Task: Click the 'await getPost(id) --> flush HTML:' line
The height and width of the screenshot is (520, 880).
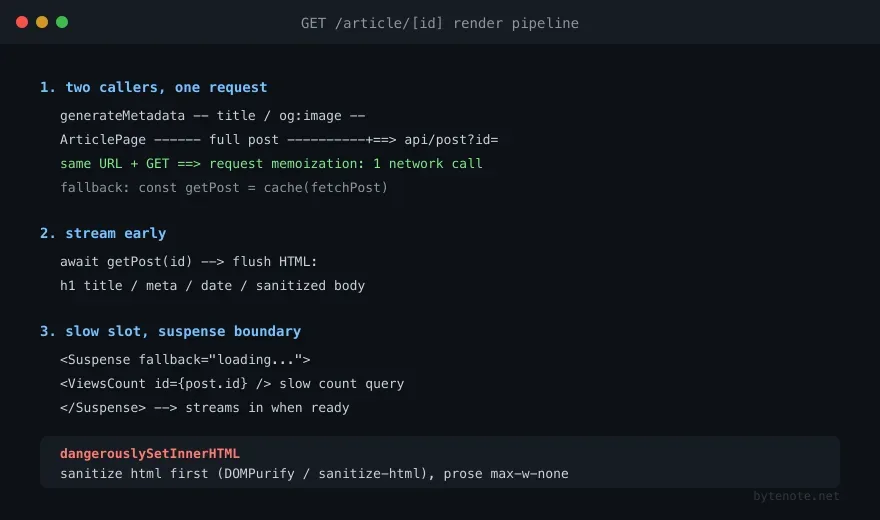Action: coord(189,261)
